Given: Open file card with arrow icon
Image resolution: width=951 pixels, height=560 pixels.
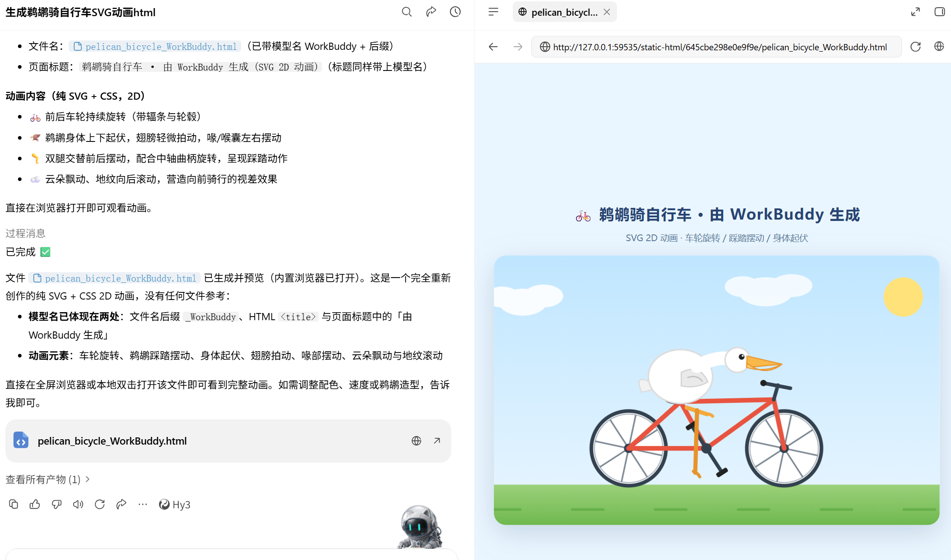Looking at the screenshot, I should [x=437, y=441].
